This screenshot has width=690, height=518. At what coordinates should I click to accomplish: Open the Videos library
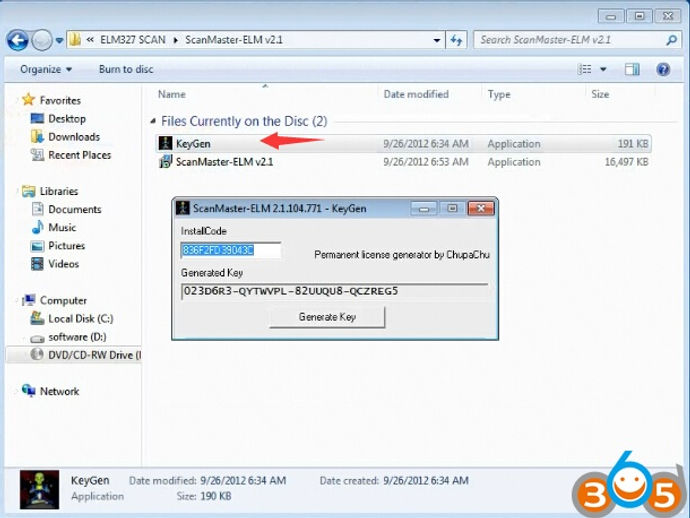(x=63, y=264)
